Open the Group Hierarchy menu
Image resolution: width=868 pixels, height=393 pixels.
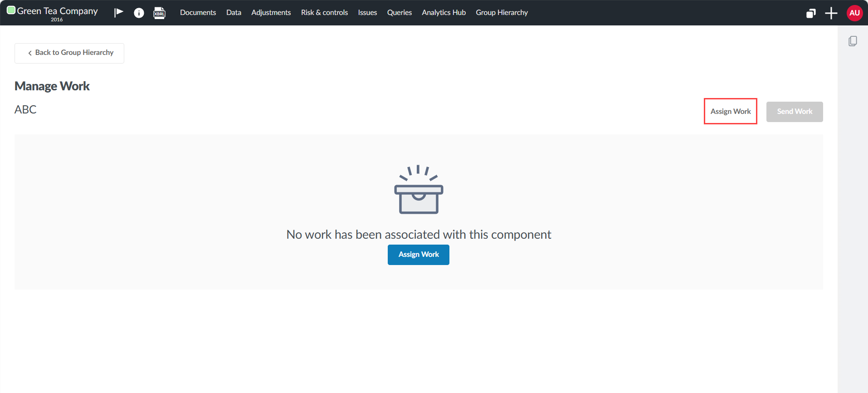(x=502, y=13)
